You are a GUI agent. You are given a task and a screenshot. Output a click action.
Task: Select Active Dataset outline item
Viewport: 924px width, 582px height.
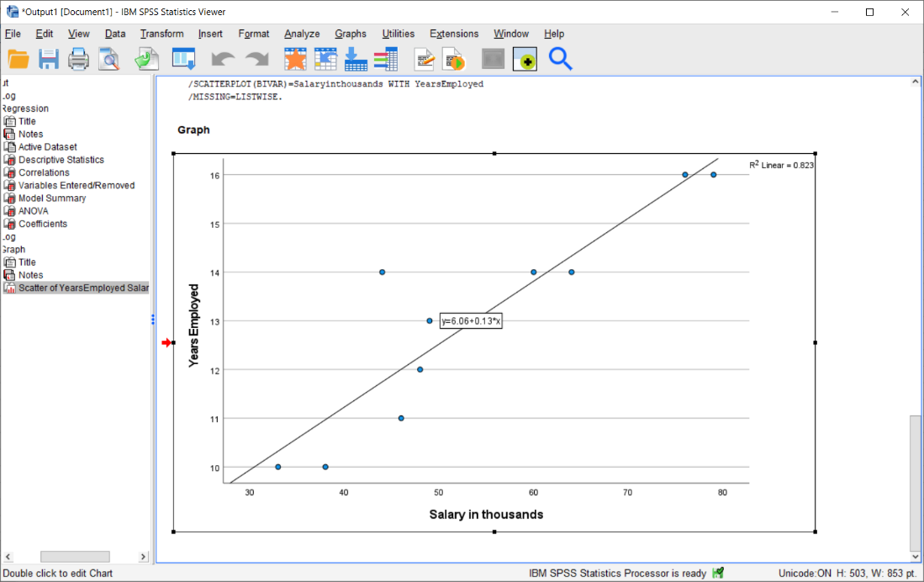coord(47,147)
